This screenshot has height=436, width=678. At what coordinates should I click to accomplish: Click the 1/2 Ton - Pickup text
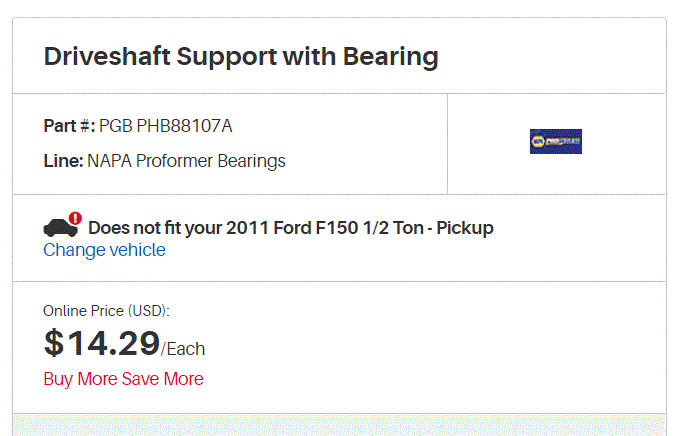click(432, 228)
